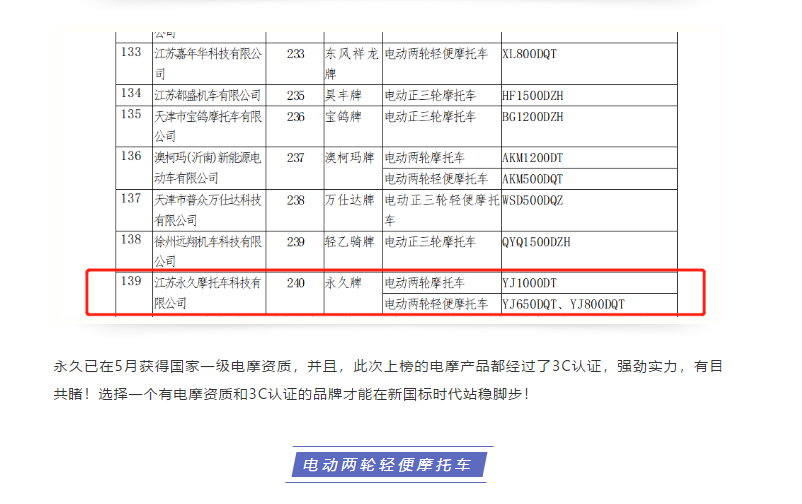Click the 电动两轮轻便摩托车 section heading banner
Image resolution: width=802 pixels, height=504 pixels.
click(x=388, y=465)
